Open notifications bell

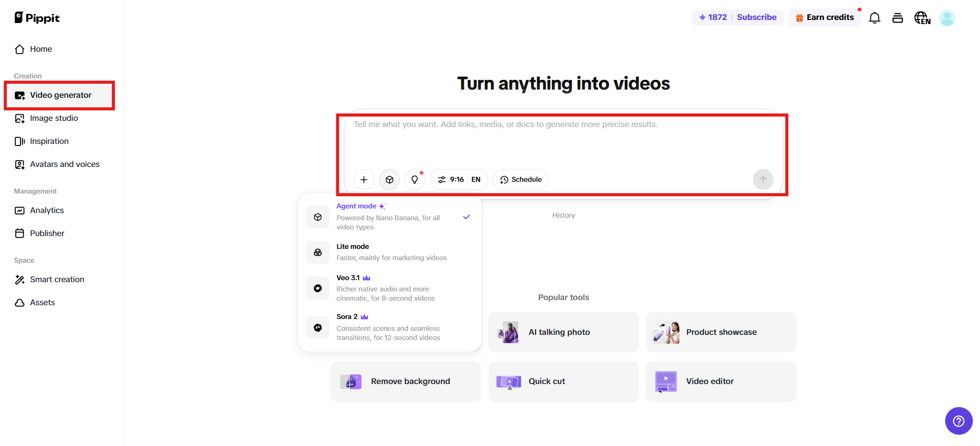[x=874, y=18]
